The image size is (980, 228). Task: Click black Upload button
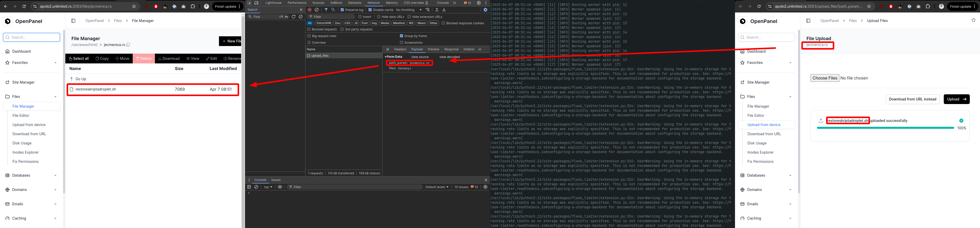pyautogui.click(x=957, y=99)
